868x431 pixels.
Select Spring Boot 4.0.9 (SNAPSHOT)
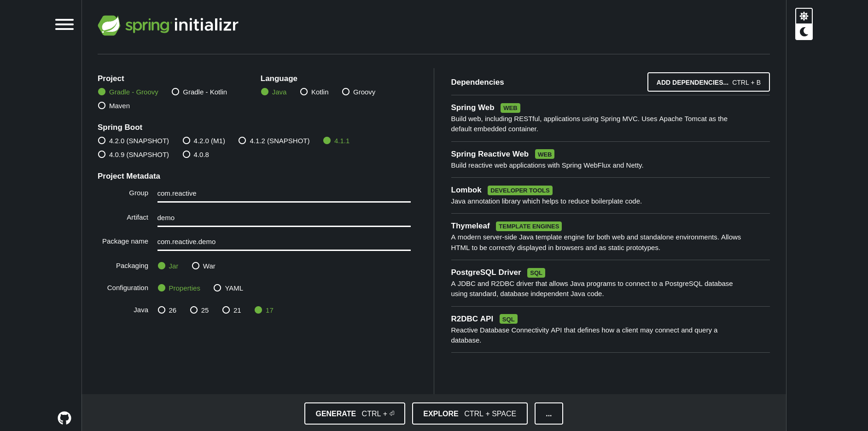(x=134, y=155)
